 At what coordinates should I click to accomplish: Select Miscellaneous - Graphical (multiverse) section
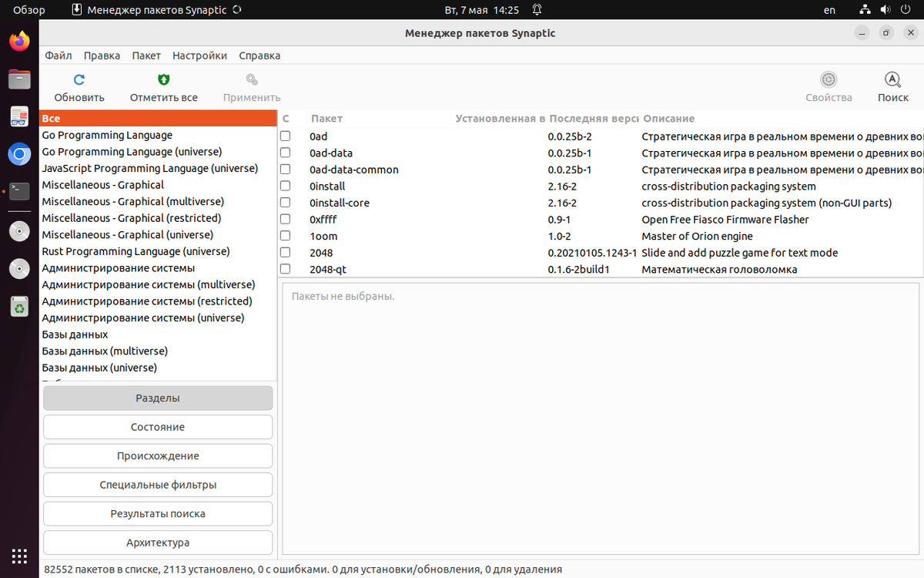[x=158, y=202]
